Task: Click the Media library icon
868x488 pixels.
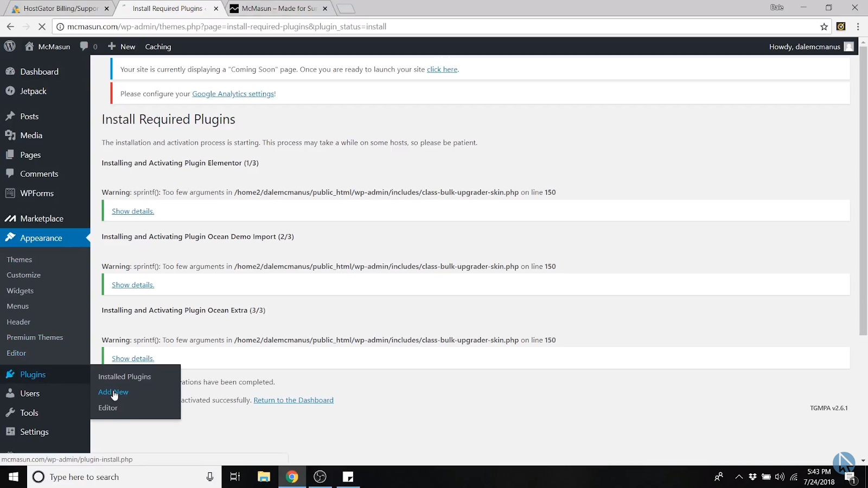Action: click(x=10, y=136)
